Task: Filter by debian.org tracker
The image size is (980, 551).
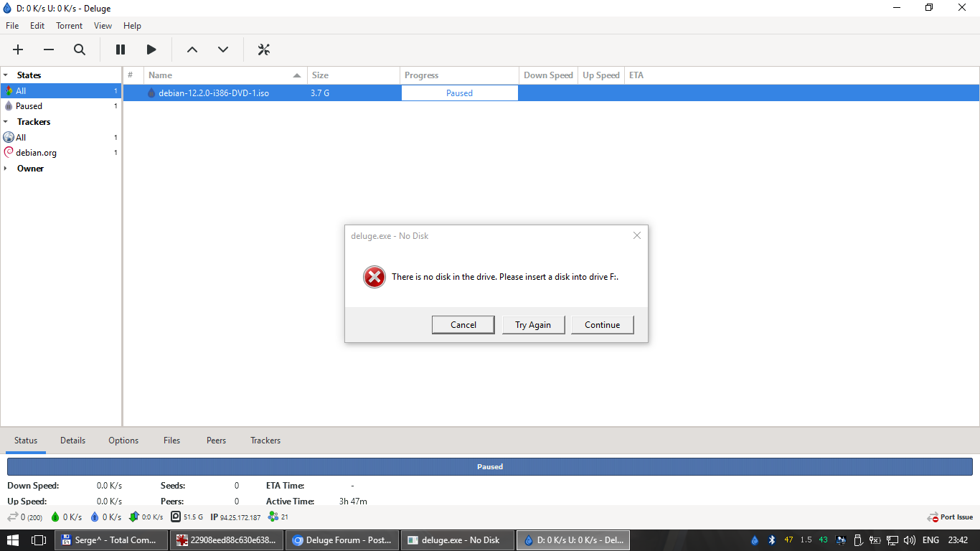Action: (x=60, y=153)
